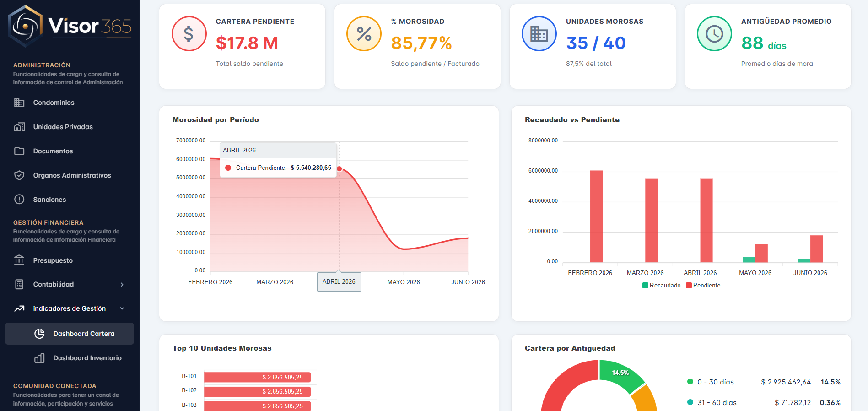The width and height of the screenshot is (868, 411).
Task: Click the percent icon in Morosidad card
Action: pyautogui.click(x=364, y=34)
